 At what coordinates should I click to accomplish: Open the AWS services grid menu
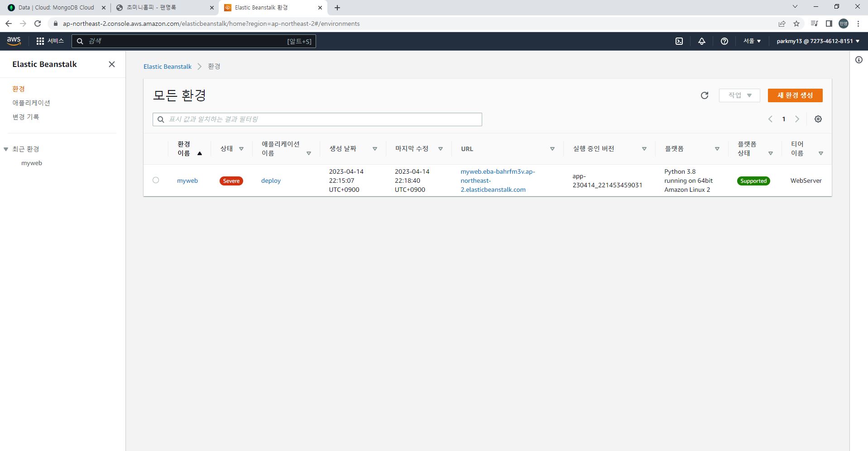[40, 41]
